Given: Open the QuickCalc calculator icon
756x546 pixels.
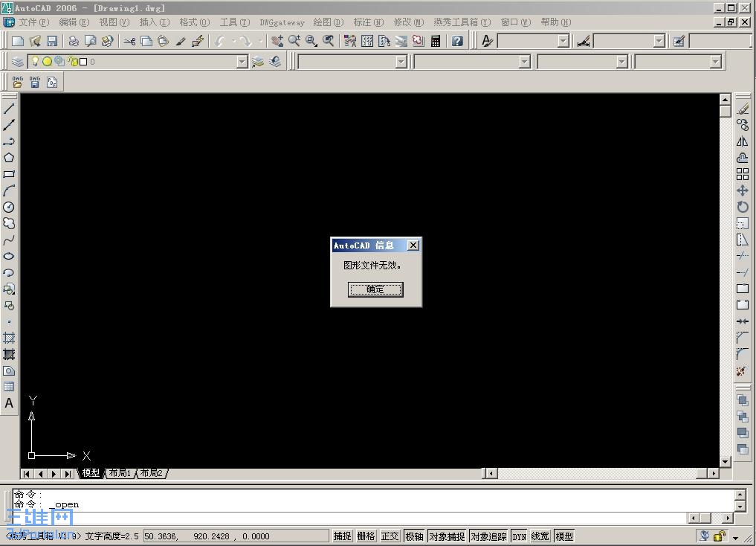Looking at the screenshot, I should [x=436, y=42].
